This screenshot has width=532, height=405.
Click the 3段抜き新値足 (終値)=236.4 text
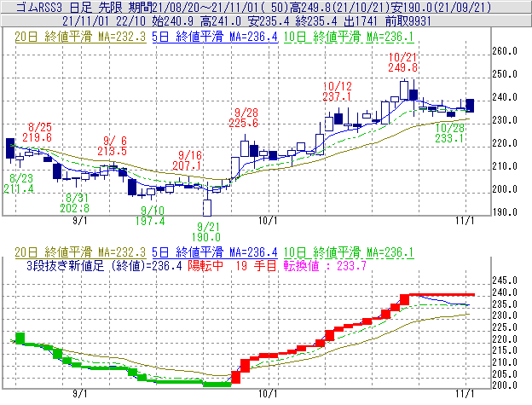point(104,265)
